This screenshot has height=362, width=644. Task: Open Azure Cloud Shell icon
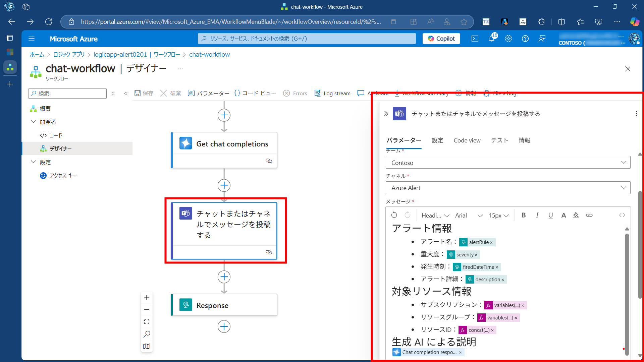click(475, 39)
